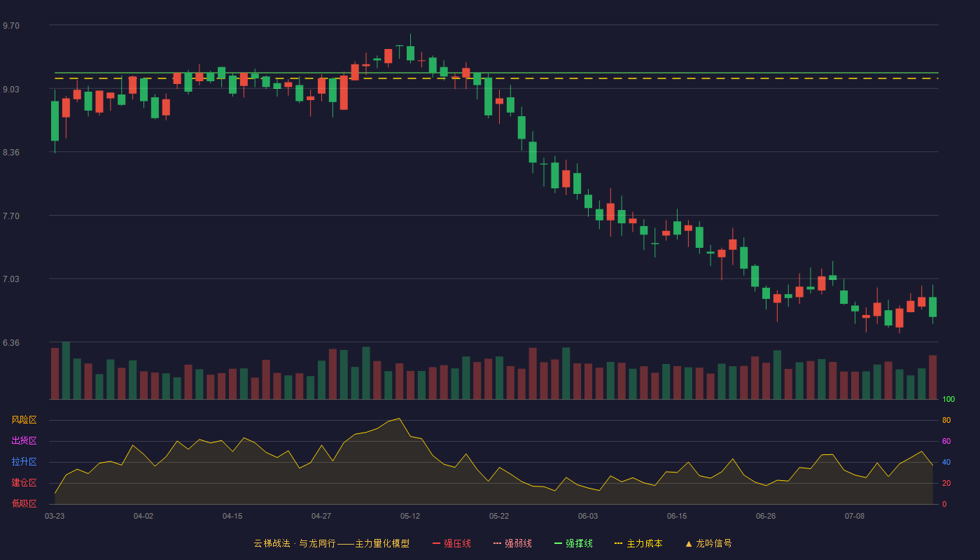Toggle the 强撑线 legend series

click(x=573, y=543)
